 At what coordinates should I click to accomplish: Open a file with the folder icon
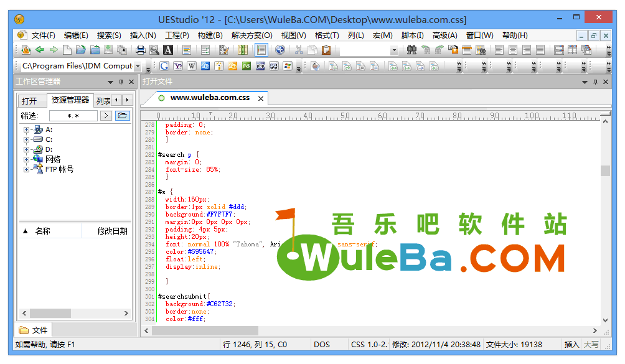click(x=81, y=50)
